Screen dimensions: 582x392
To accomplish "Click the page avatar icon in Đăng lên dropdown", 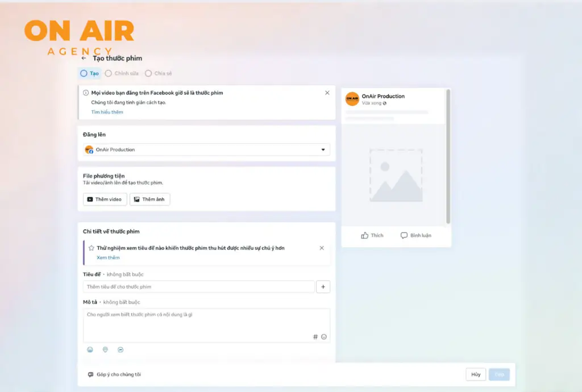I will pos(89,149).
